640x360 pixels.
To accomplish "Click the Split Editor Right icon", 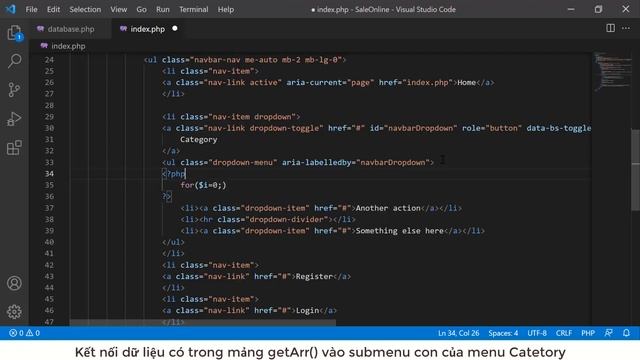I will pos(610,28).
